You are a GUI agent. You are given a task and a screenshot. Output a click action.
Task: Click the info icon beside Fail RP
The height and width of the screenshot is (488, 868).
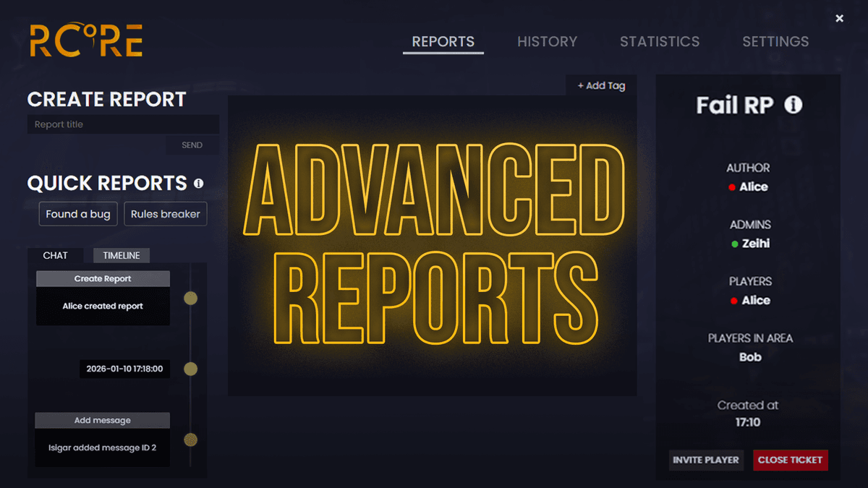click(793, 106)
